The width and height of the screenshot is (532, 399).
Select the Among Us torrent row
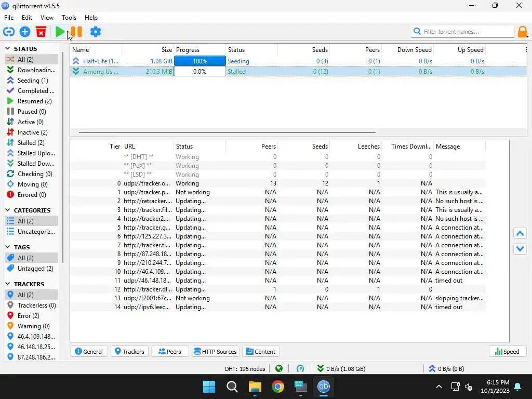tap(298, 72)
